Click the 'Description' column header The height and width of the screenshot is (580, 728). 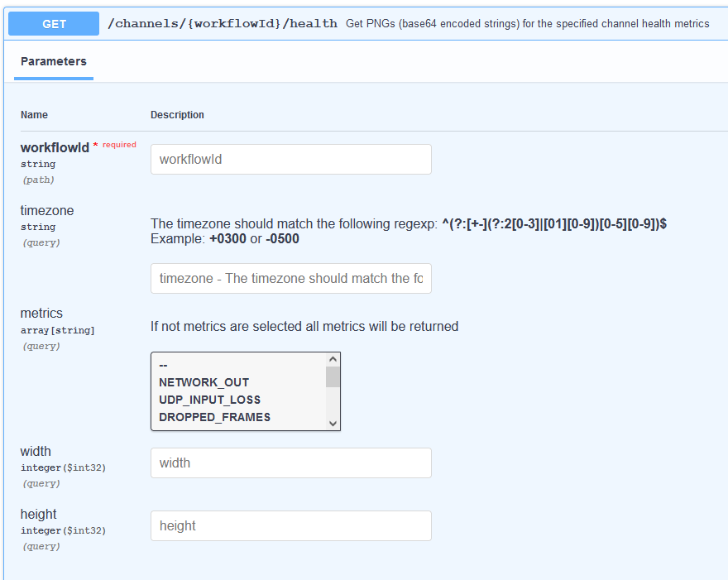pos(177,115)
